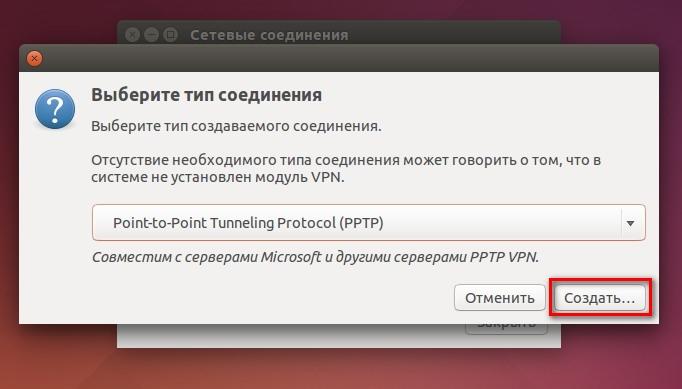
Task: Close the connection type dialog
Action: click(34, 58)
